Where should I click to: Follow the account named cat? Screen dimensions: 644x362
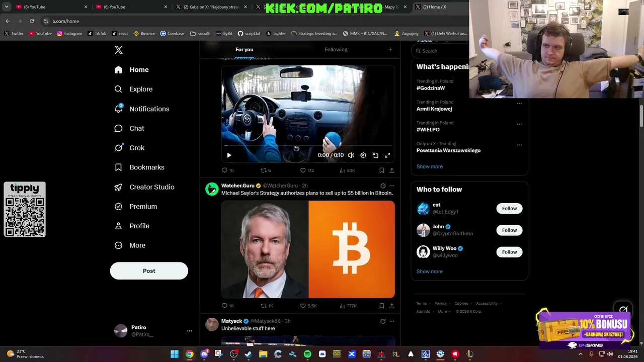point(509,209)
